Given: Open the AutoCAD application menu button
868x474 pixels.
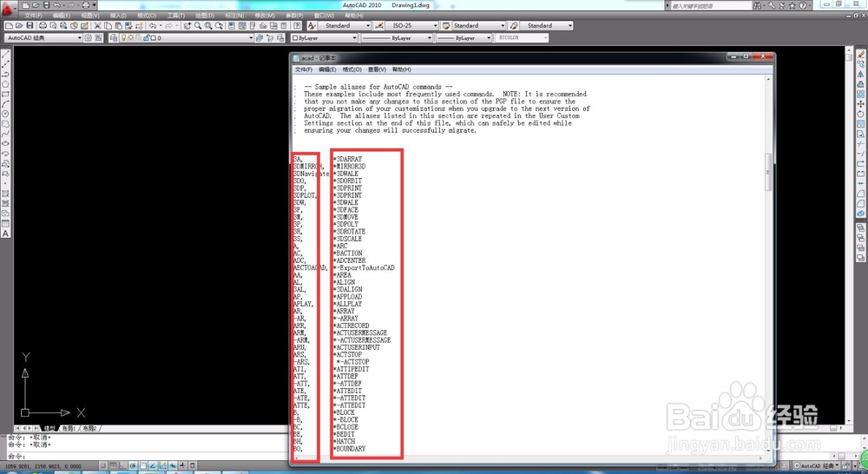Looking at the screenshot, I should [8, 9].
